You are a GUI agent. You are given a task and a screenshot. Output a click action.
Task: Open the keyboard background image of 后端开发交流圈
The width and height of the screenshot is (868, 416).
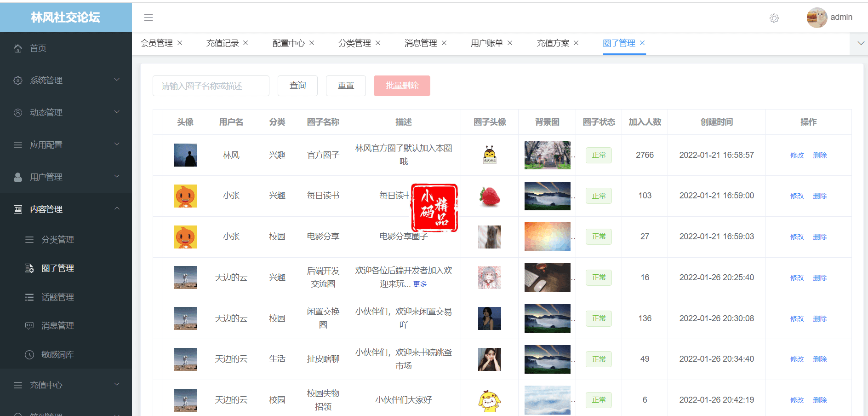548,277
